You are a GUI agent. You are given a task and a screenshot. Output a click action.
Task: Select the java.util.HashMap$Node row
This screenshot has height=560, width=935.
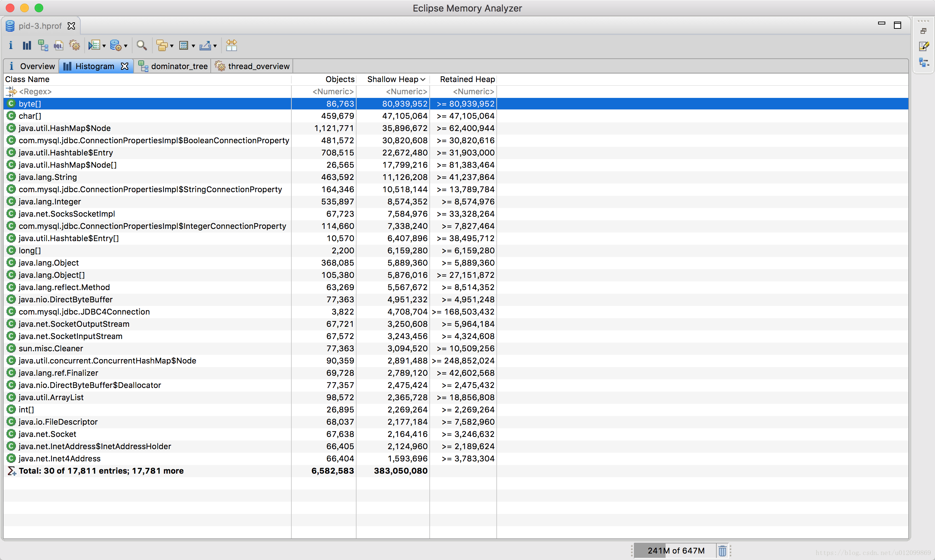pyautogui.click(x=456, y=128)
